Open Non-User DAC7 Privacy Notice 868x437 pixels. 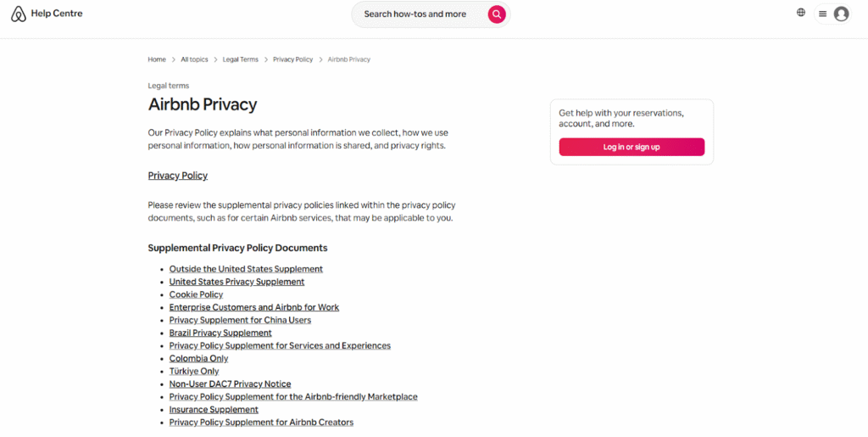point(230,384)
